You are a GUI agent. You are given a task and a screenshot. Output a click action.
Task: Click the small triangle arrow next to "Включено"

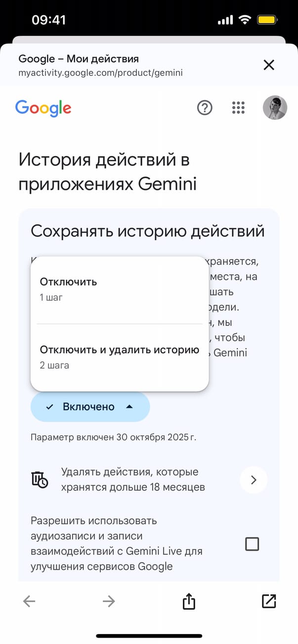pos(129,407)
